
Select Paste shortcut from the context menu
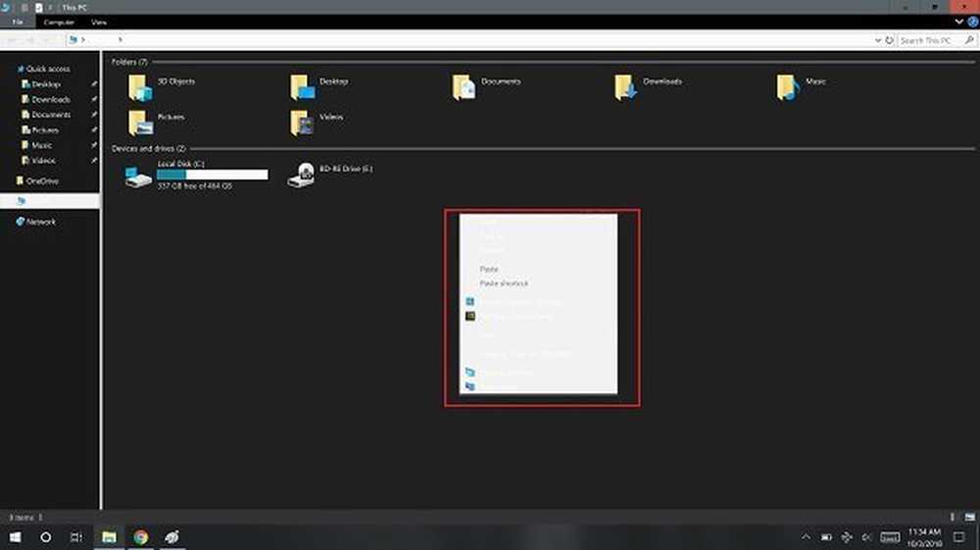[504, 283]
